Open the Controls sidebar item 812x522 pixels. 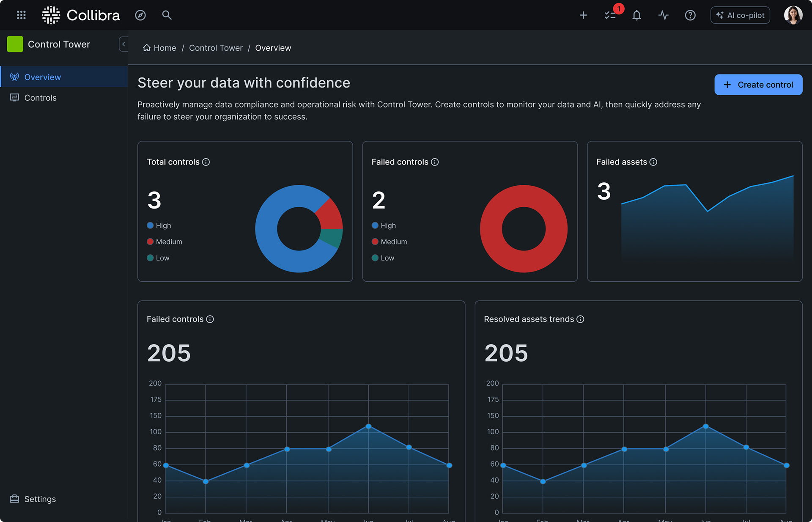tap(40, 98)
